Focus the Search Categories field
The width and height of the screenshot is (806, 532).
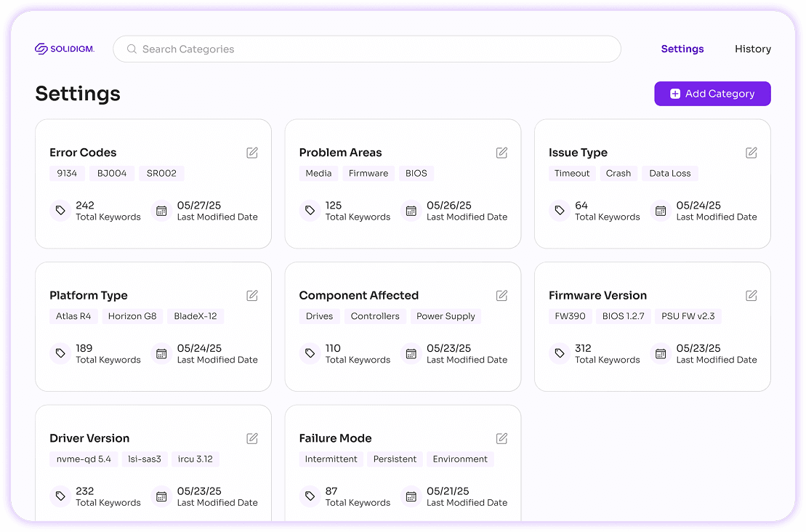pyautogui.click(x=367, y=49)
